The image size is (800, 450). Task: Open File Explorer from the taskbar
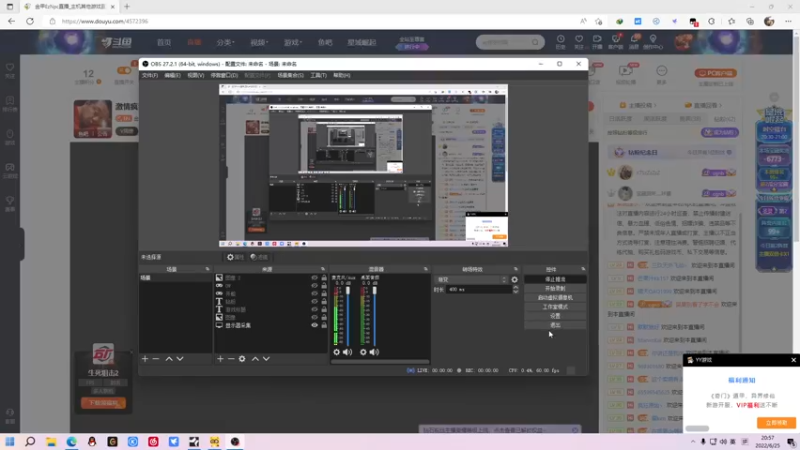[x=51, y=441]
